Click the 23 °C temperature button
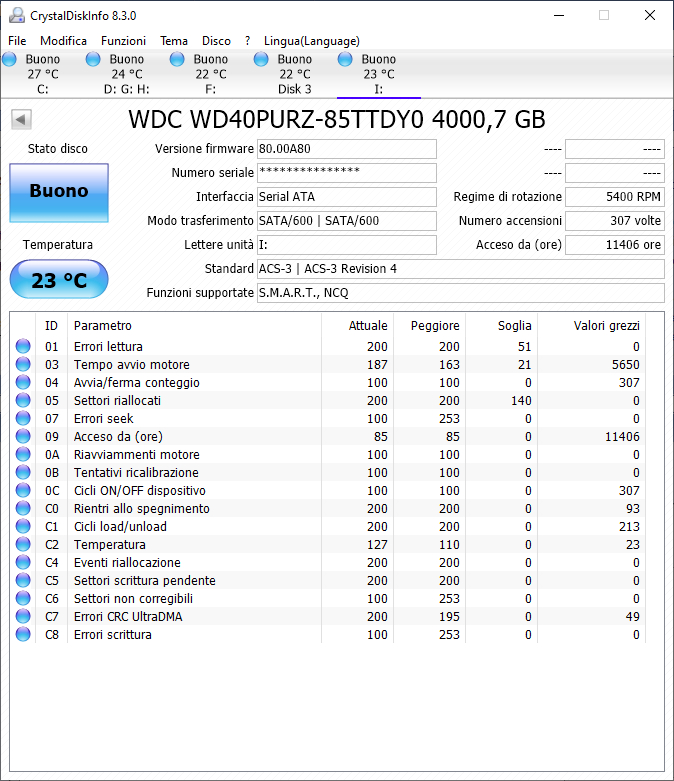This screenshot has height=781, width=674. 59,279
